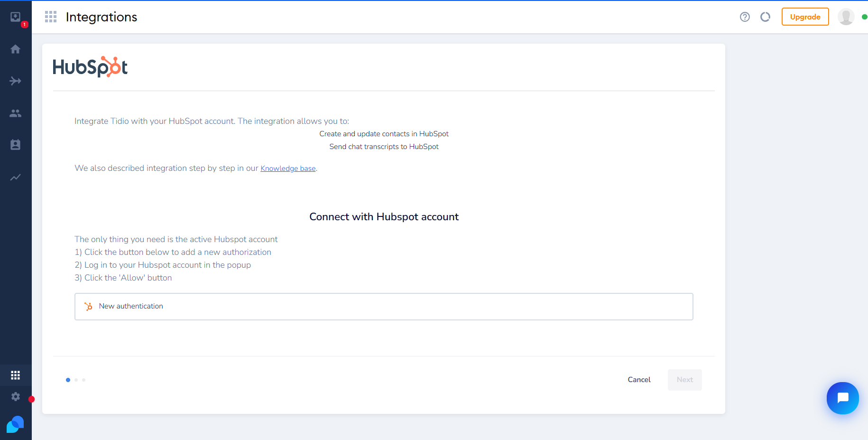Open the chatbots arrow icon in sidebar
Screen dimensions: 868x440
point(16,81)
